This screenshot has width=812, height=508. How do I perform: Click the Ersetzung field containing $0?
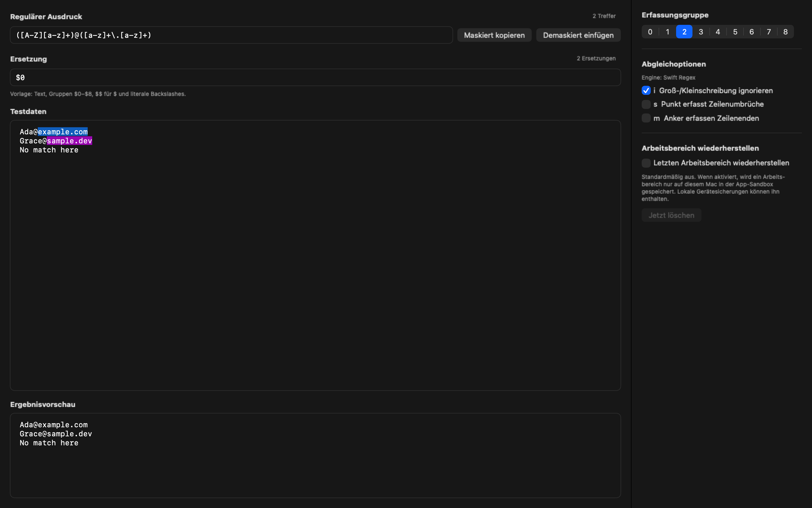(x=315, y=77)
